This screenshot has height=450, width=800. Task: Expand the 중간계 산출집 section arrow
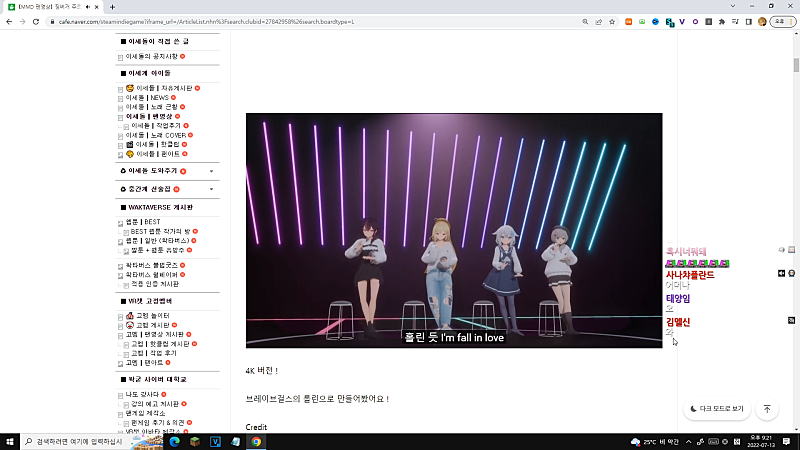[x=211, y=189]
